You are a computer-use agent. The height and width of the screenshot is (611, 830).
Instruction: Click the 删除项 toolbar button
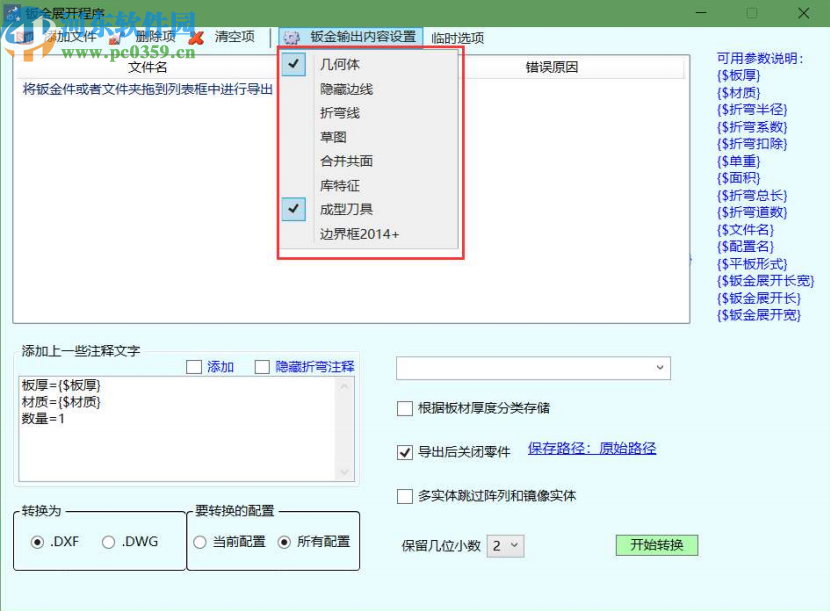(155, 37)
